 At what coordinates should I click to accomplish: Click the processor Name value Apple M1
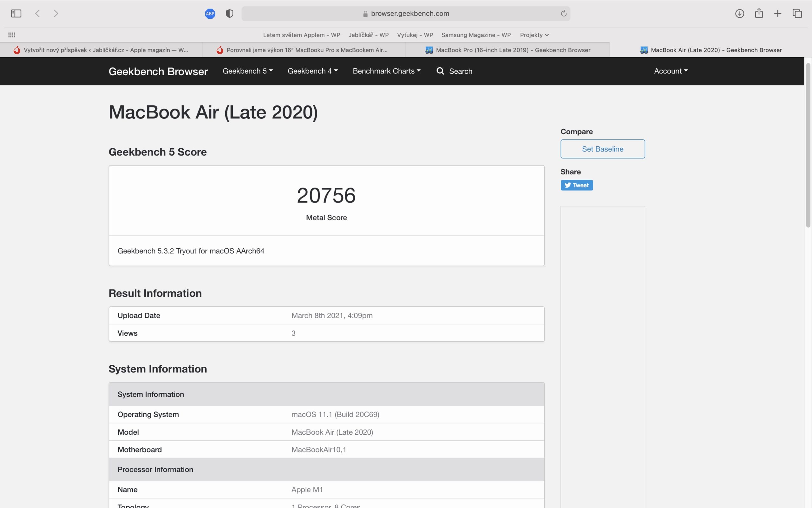pos(307,490)
